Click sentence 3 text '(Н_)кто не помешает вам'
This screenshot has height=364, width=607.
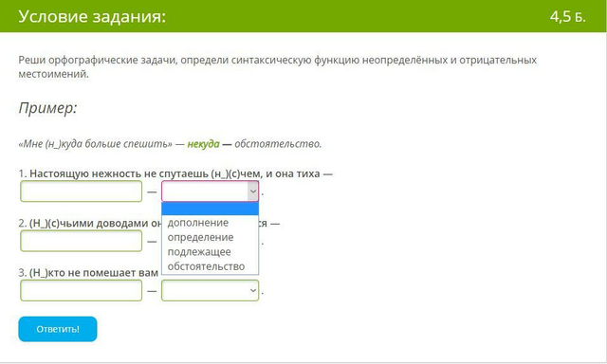(94, 273)
